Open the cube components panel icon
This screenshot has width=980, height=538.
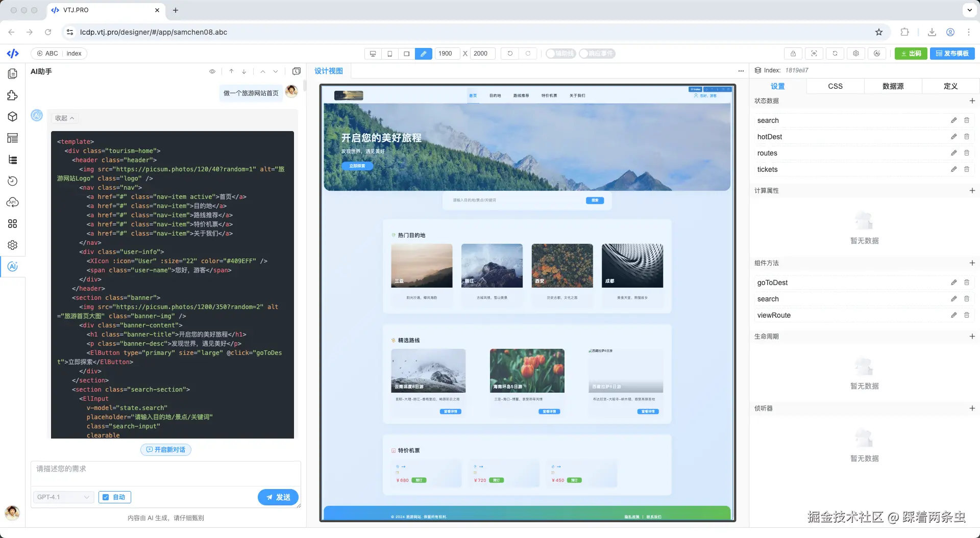point(13,117)
